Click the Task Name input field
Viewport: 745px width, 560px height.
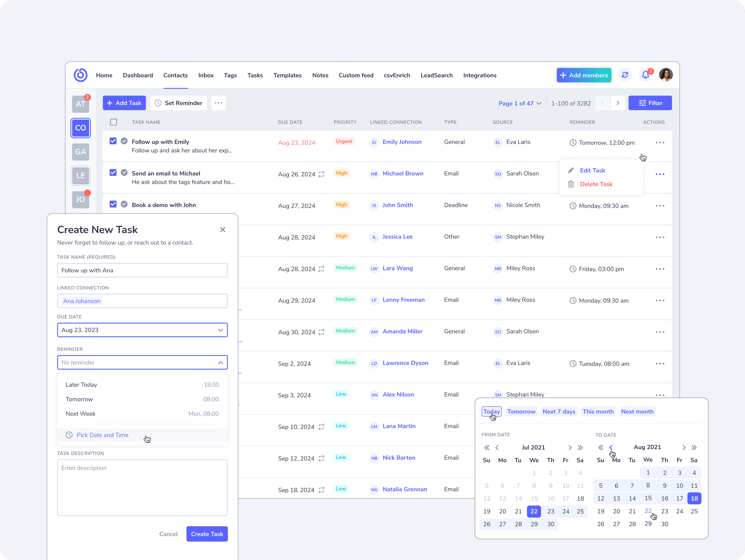tap(142, 270)
